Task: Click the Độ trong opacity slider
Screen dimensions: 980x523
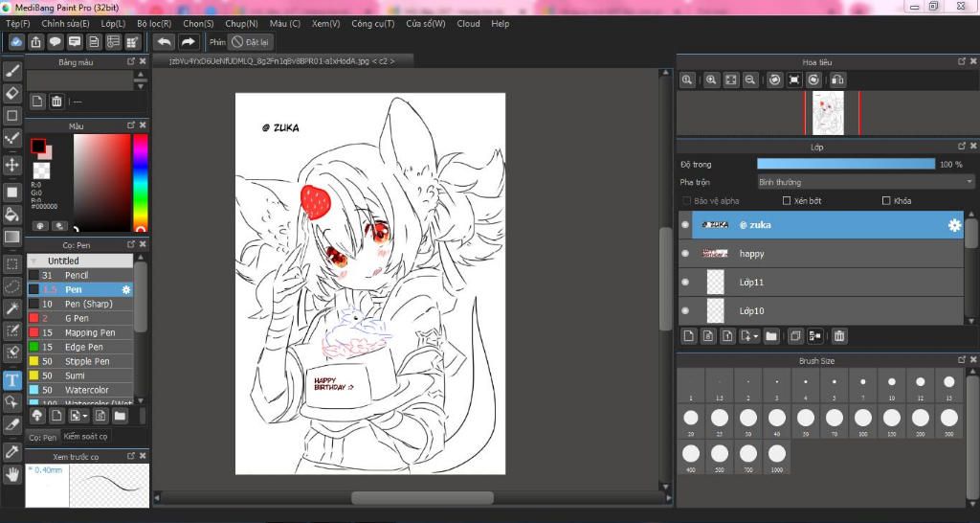Action: [x=846, y=164]
